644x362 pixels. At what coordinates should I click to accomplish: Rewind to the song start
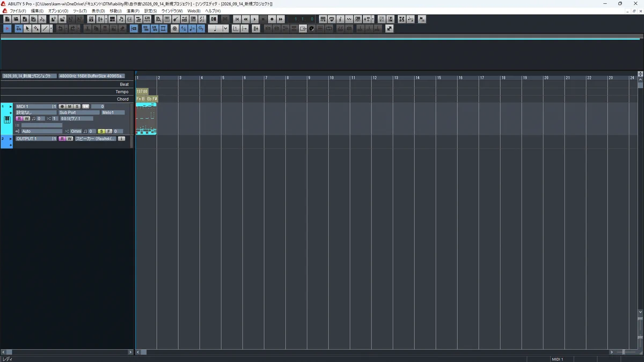point(237,19)
